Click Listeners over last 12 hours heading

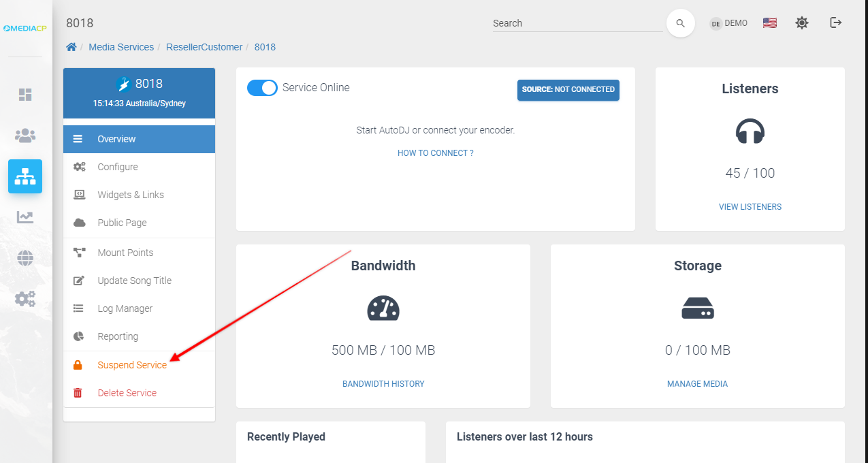pyautogui.click(x=525, y=436)
